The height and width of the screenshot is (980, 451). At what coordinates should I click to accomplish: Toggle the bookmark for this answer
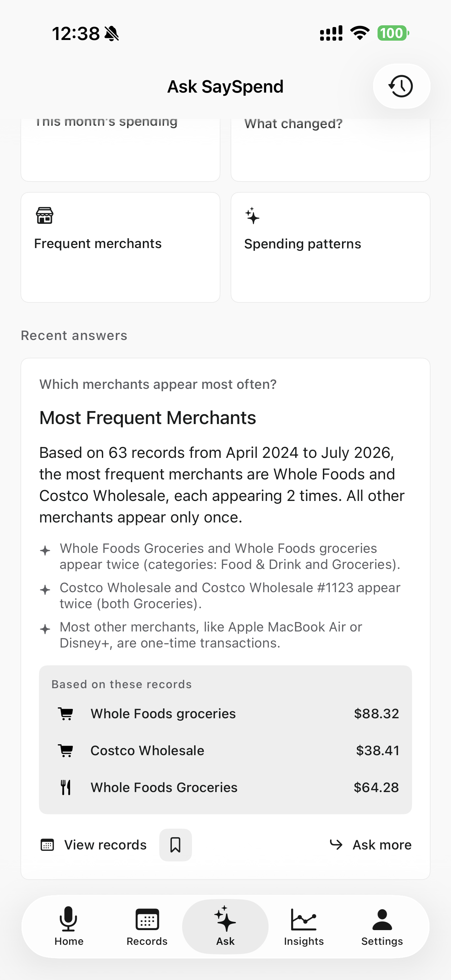[175, 845]
